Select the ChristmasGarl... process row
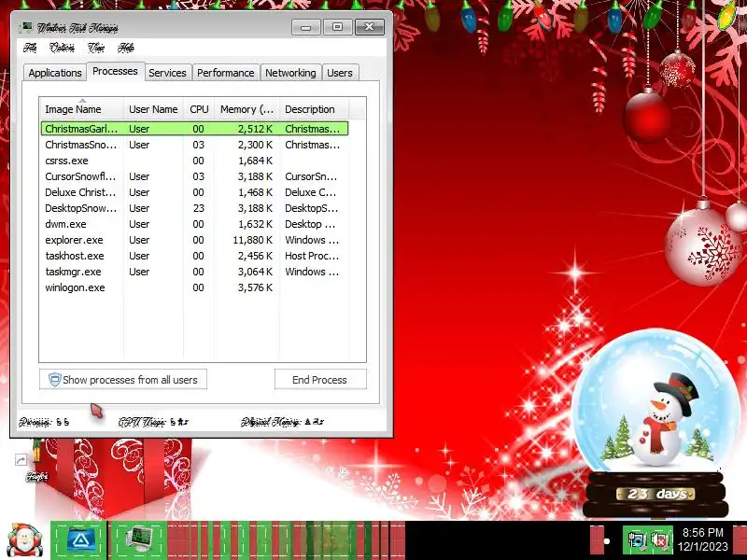The height and width of the screenshot is (560, 747). point(194,129)
